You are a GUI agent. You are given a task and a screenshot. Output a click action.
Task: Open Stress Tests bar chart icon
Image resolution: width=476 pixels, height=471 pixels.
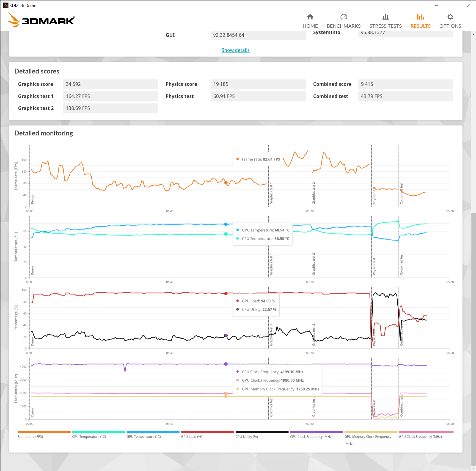tap(385, 17)
